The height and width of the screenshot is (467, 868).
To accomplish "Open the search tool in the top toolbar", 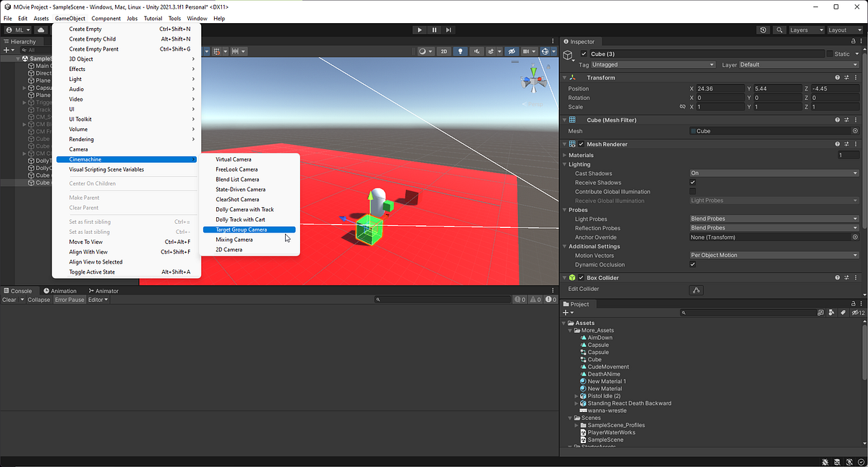I will [x=780, y=30].
